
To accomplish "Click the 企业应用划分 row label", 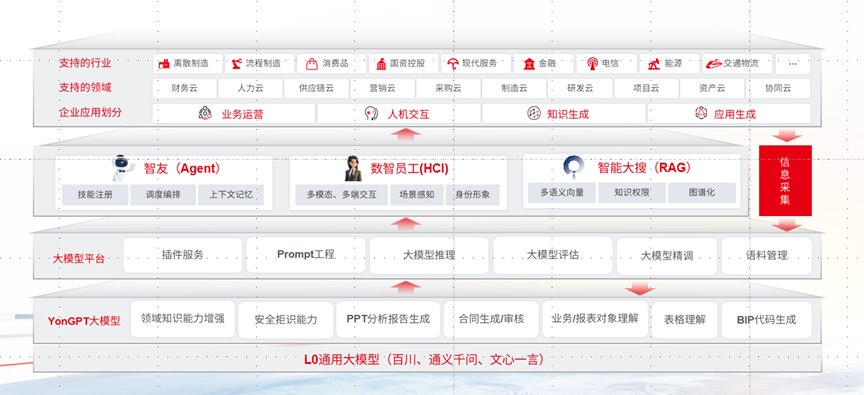I will click(x=90, y=113).
